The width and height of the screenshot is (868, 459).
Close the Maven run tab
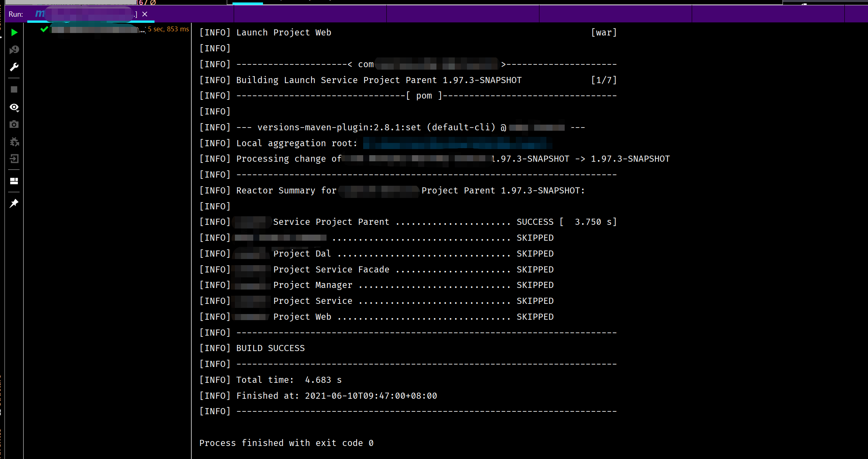pos(145,14)
